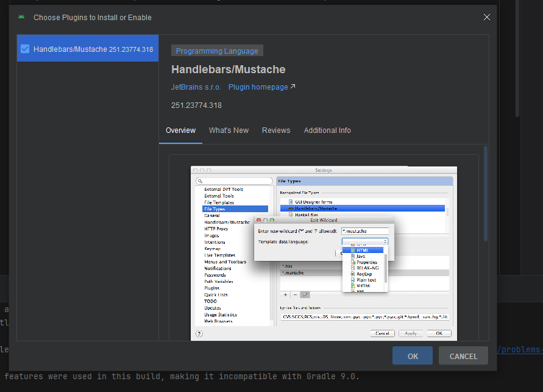
Task: Uncheck the Handlebars/Mustache plugin checkbox
Action: pyautogui.click(x=25, y=49)
